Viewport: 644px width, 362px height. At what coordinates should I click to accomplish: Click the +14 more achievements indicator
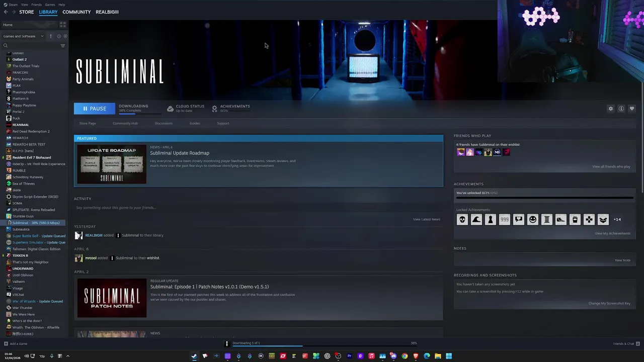[617, 219]
